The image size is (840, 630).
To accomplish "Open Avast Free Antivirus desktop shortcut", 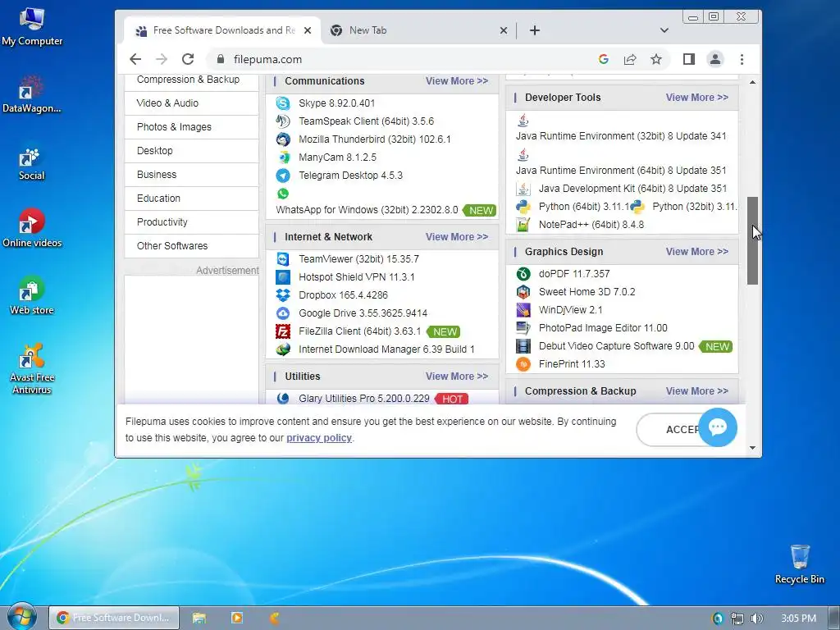I will click(x=32, y=370).
